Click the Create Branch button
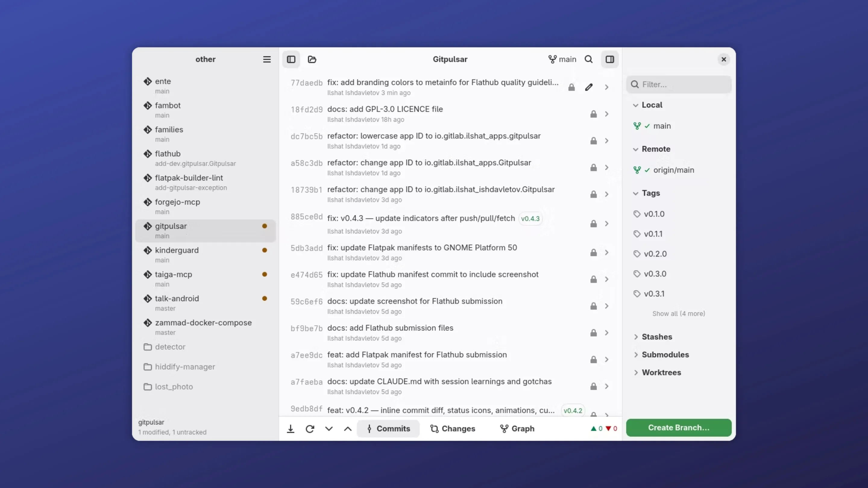 (678, 427)
